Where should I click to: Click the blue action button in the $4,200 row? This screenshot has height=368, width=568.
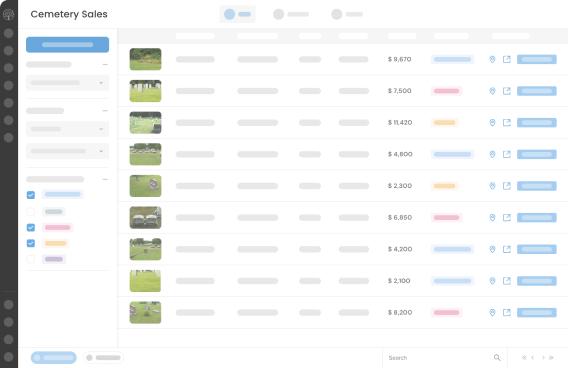click(536, 249)
